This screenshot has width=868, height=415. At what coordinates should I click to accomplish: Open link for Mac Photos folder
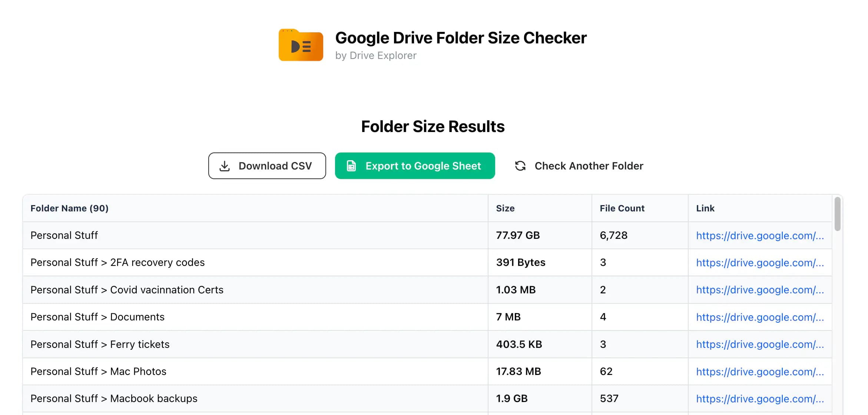click(x=760, y=372)
